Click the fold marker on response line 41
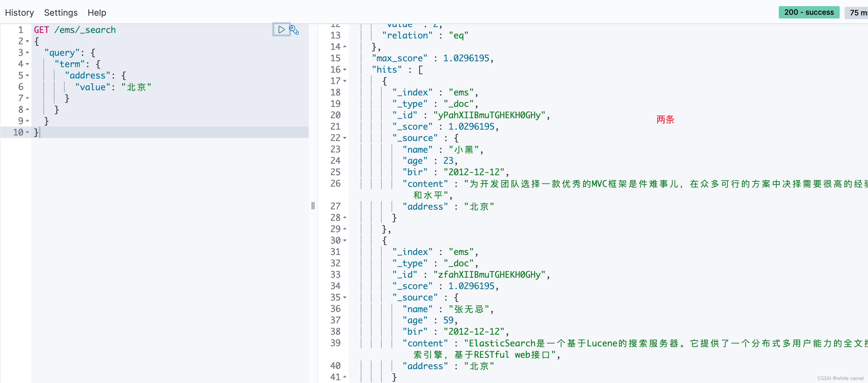The height and width of the screenshot is (383, 868). pos(345,377)
